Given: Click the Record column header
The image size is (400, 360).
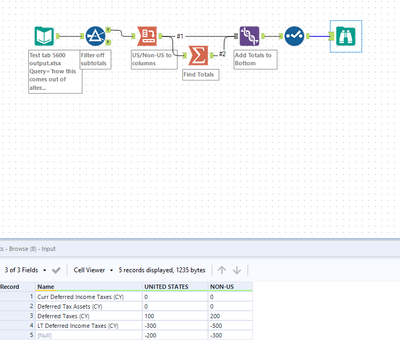Looking at the screenshot, I should click(17, 287).
